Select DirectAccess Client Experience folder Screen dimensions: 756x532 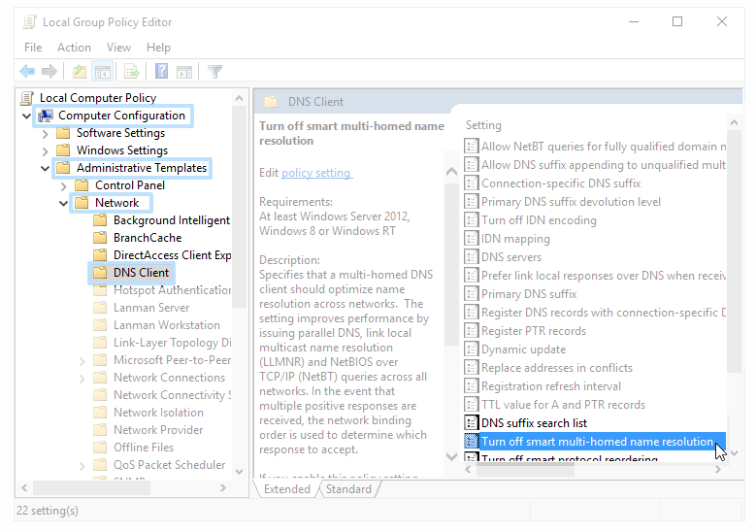click(161, 255)
